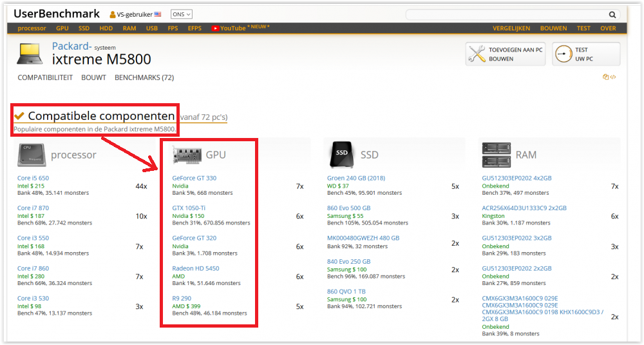Click the laptop system icon
This screenshot has height=345, width=644.
[30, 54]
